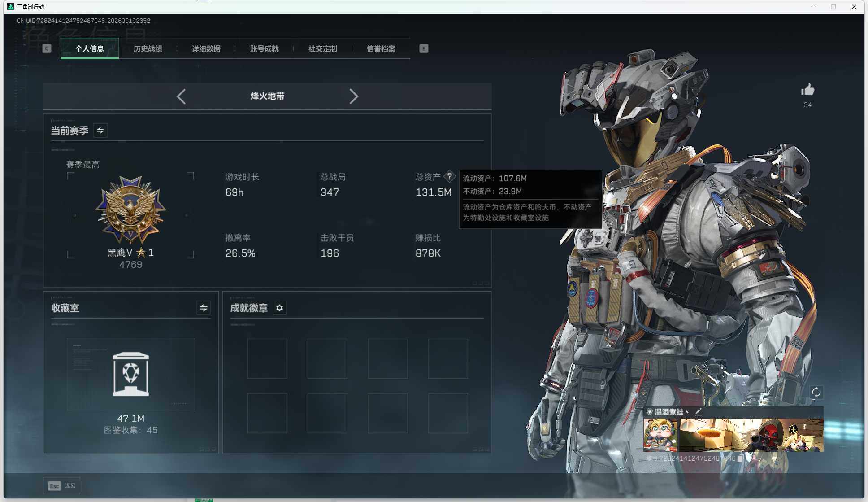Open 成就徽章 settings gear

click(280, 308)
